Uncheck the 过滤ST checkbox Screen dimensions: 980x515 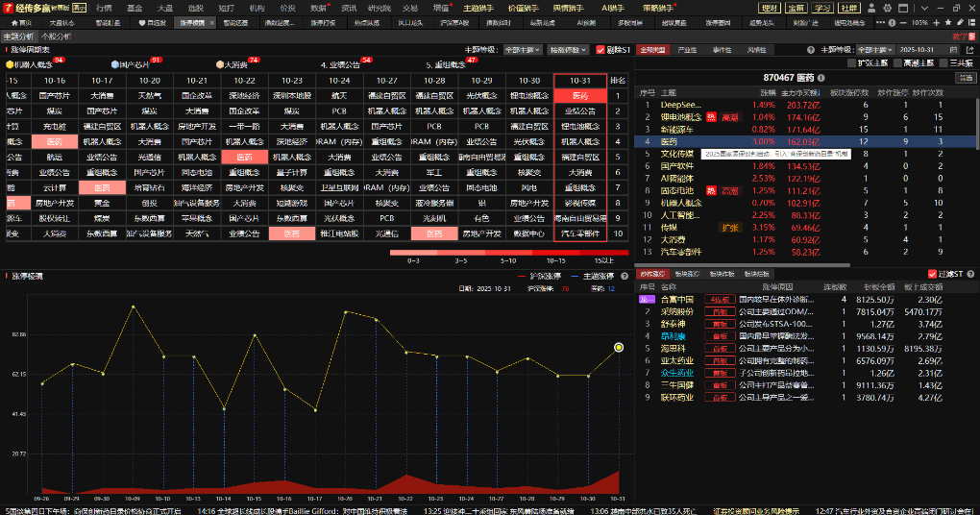coord(932,274)
